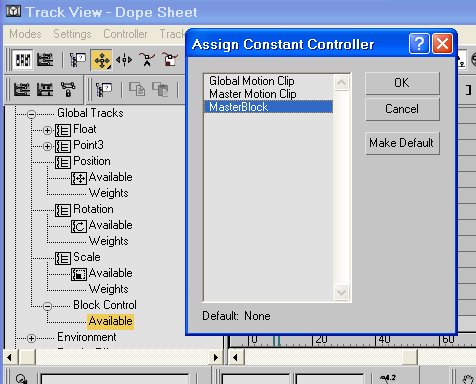Collapse the Block Control node

click(x=47, y=306)
